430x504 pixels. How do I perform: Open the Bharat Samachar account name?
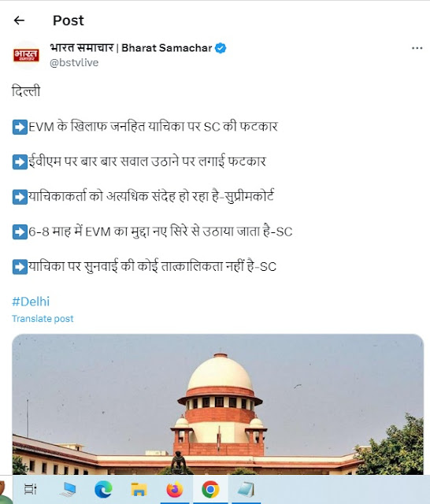point(131,48)
